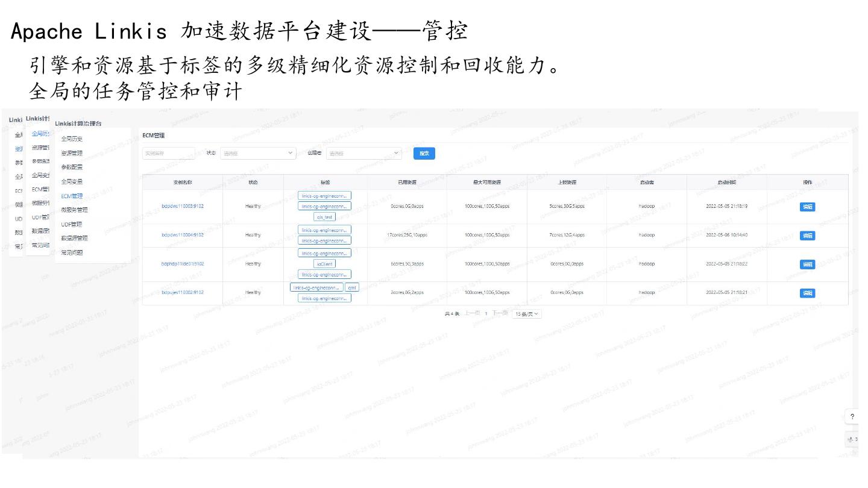This screenshot has width=868, height=488.
Task: Open 微服务管理 in the front sidebar
Action: click(75, 210)
